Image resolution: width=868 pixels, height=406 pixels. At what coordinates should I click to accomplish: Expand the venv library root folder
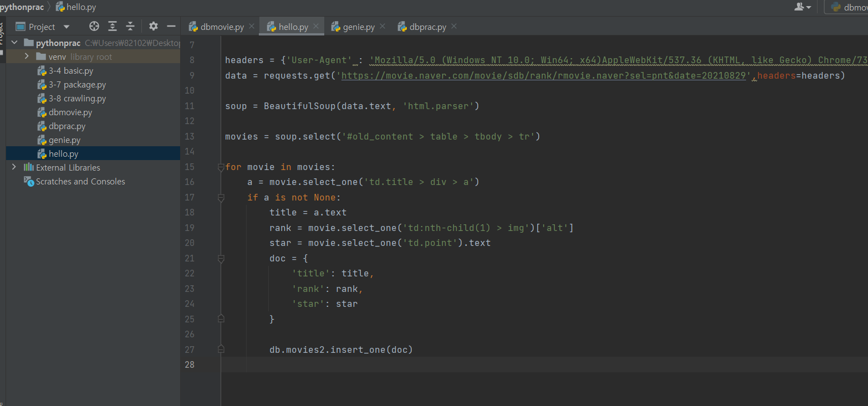(27, 56)
